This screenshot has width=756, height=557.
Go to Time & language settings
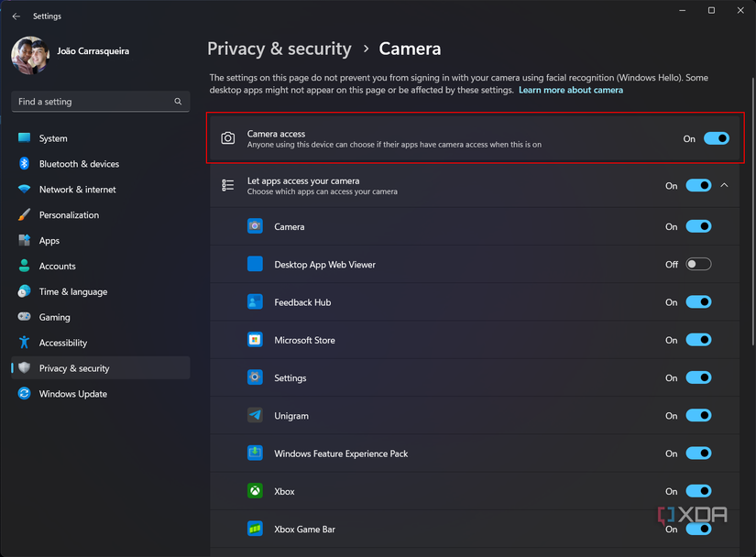pos(72,291)
